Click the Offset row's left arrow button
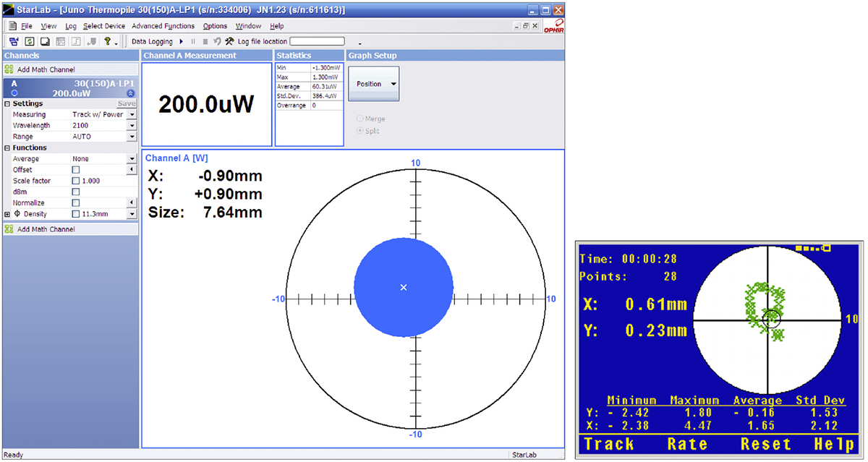Screen dimensions: 868x462 coord(132,170)
